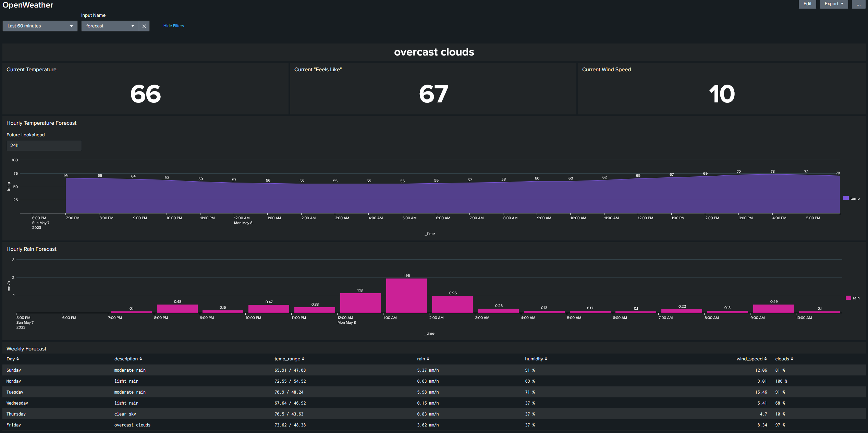Open the more actions ellipsis menu

[858, 4]
